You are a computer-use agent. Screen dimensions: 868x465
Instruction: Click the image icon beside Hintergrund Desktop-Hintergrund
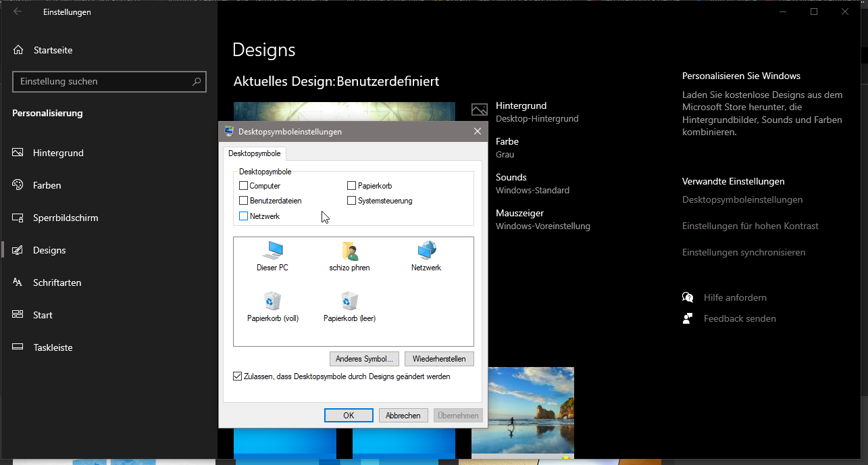click(479, 109)
